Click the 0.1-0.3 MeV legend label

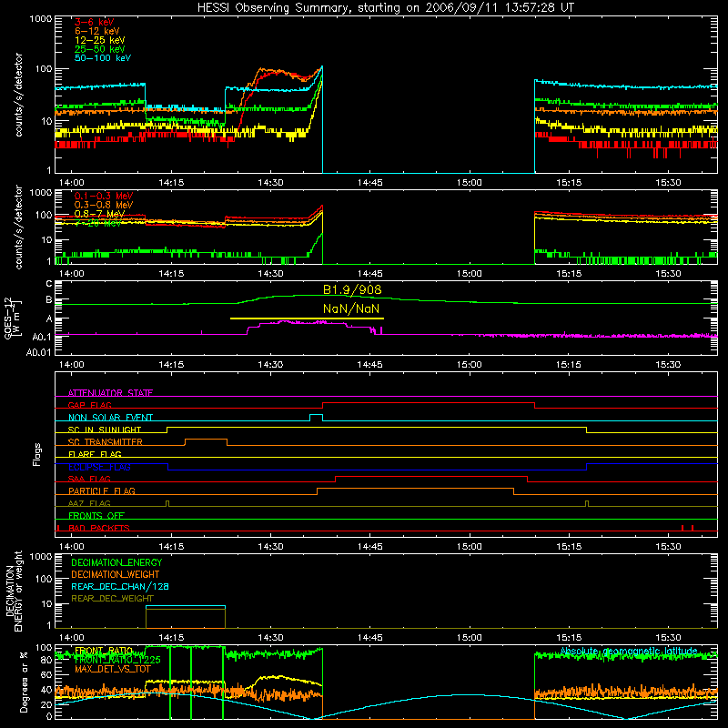pyautogui.click(x=104, y=196)
